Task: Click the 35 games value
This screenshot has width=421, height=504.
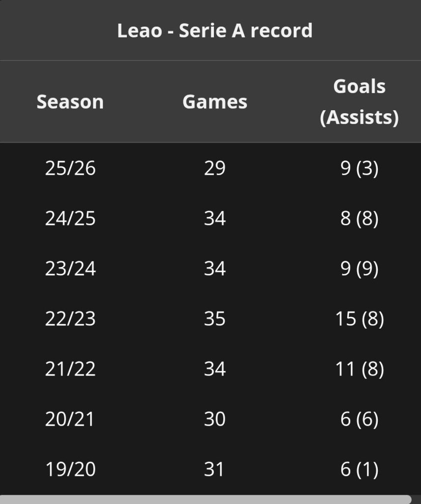Action: coord(214,318)
